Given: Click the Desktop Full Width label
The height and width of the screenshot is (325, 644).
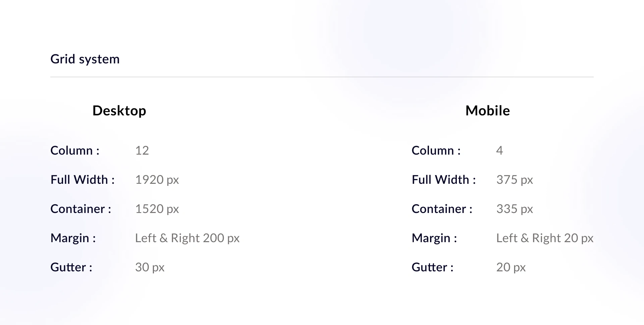Looking at the screenshot, I should [83, 180].
